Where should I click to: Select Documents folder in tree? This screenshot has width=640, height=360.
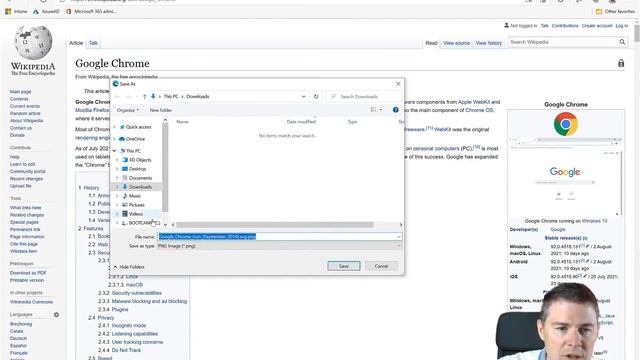140,178
